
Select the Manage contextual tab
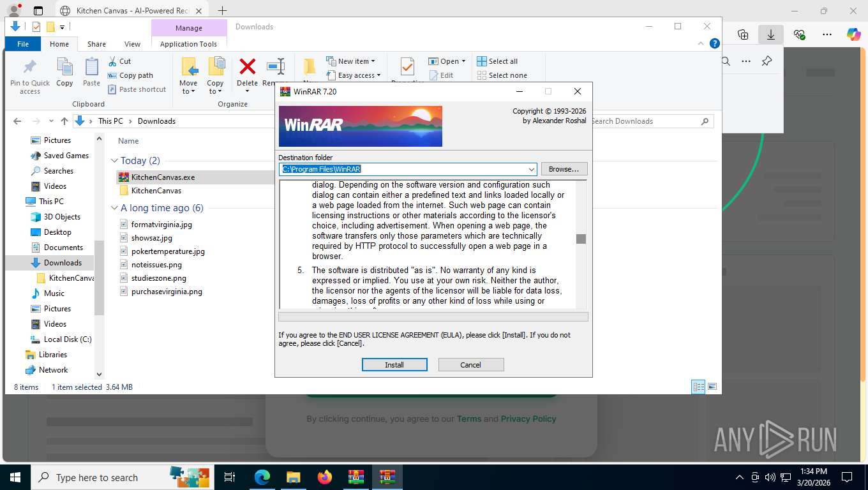pyautogui.click(x=189, y=28)
